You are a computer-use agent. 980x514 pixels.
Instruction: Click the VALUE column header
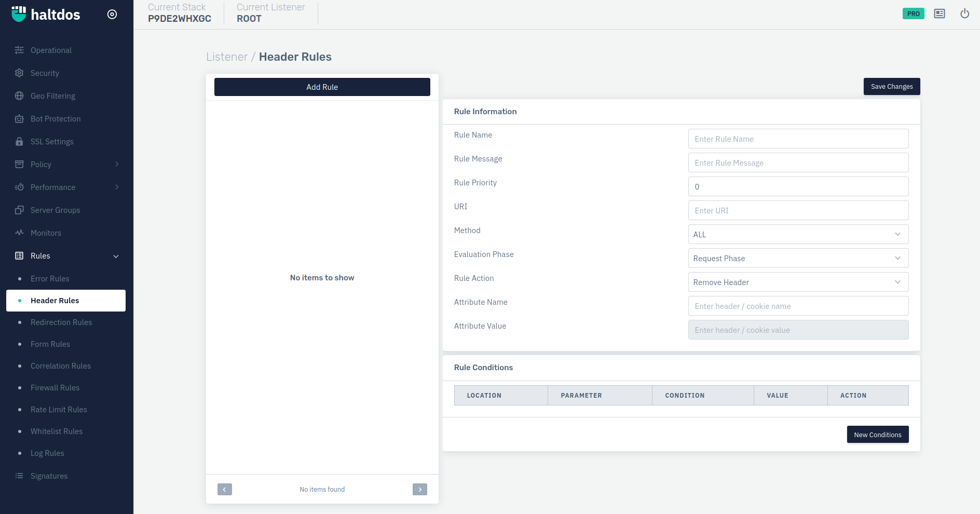(x=791, y=396)
